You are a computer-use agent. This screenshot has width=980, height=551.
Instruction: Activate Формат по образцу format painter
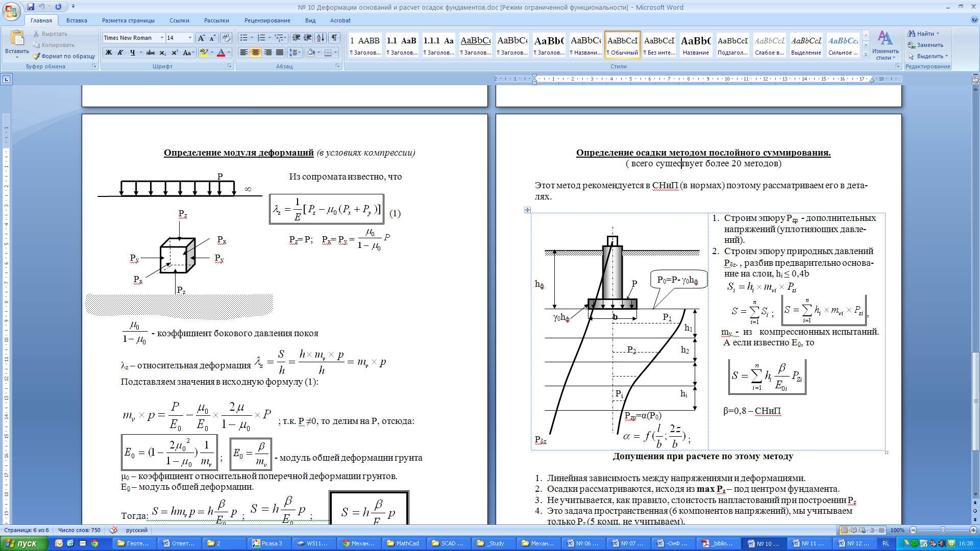click(64, 56)
